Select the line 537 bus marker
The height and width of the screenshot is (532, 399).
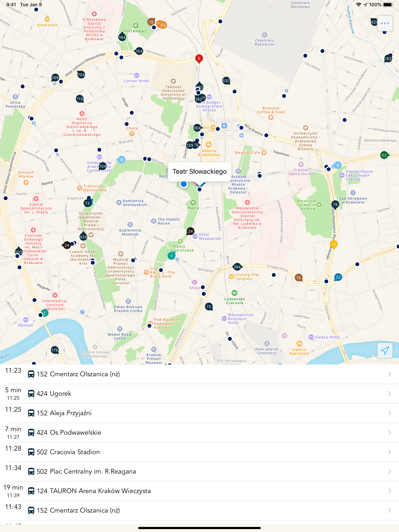click(226, 81)
